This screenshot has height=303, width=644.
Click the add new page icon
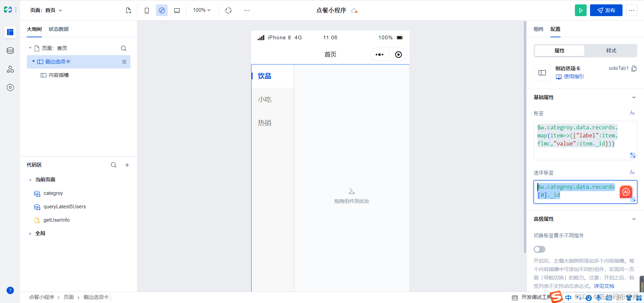[128, 10]
